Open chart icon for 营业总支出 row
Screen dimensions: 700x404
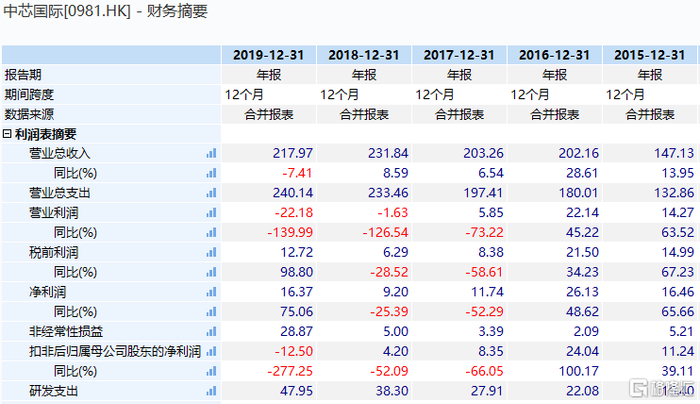pyautogui.click(x=211, y=193)
